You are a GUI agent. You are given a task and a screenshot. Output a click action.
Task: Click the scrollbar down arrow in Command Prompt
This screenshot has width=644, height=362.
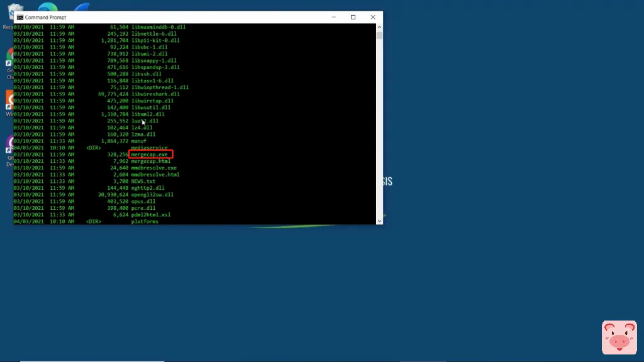point(379,221)
